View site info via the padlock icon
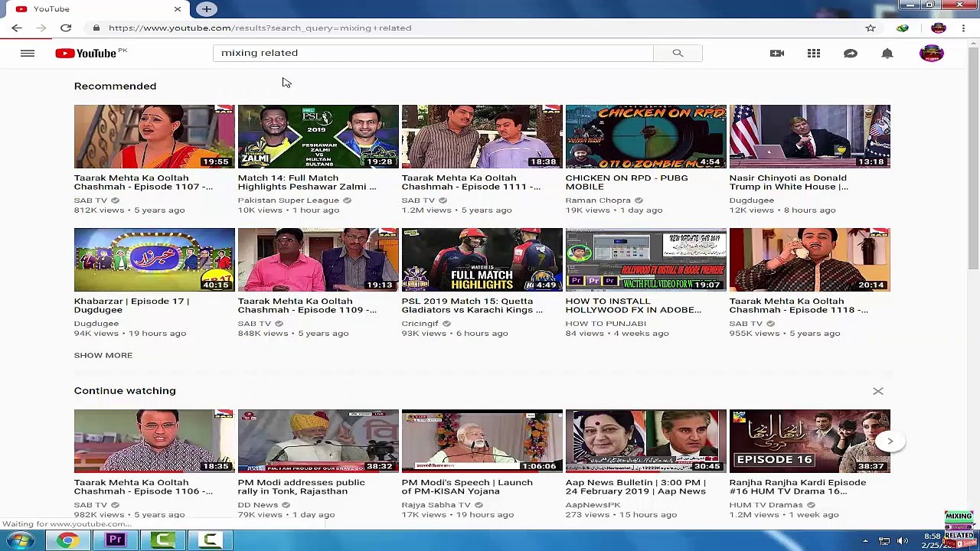Image resolution: width=980 pixels, height=551 pixels. (x=96, y=28)
